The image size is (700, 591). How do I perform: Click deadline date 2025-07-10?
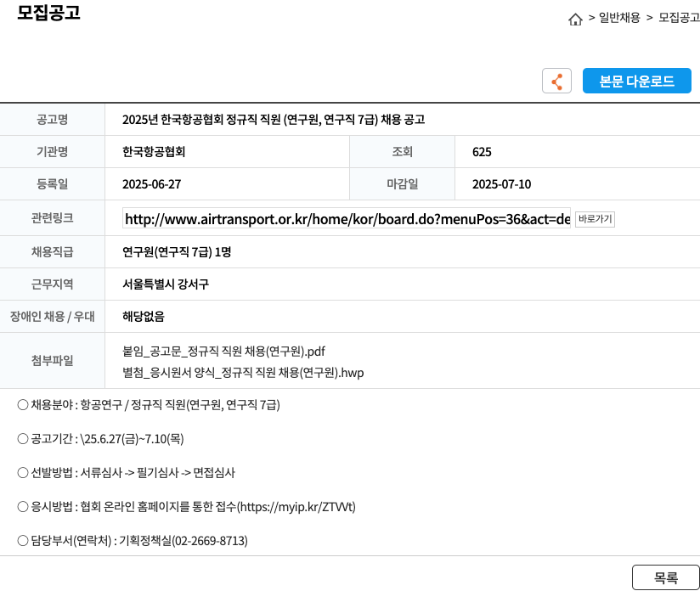[502, 184]
